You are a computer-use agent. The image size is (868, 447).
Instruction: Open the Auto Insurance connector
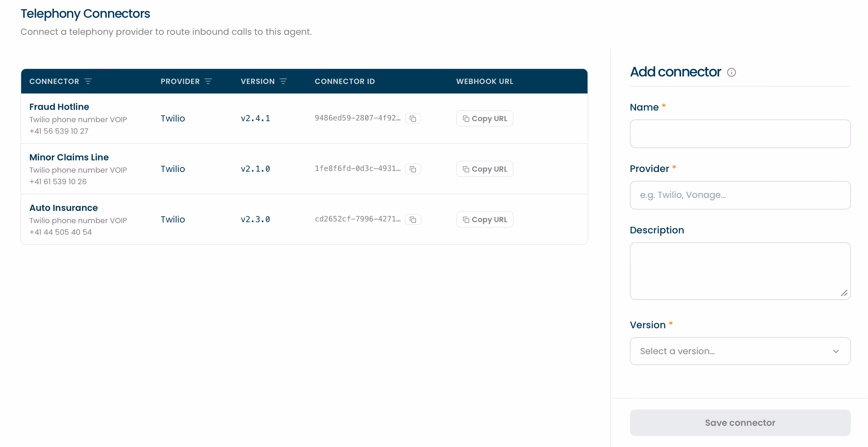pos(63,208)
